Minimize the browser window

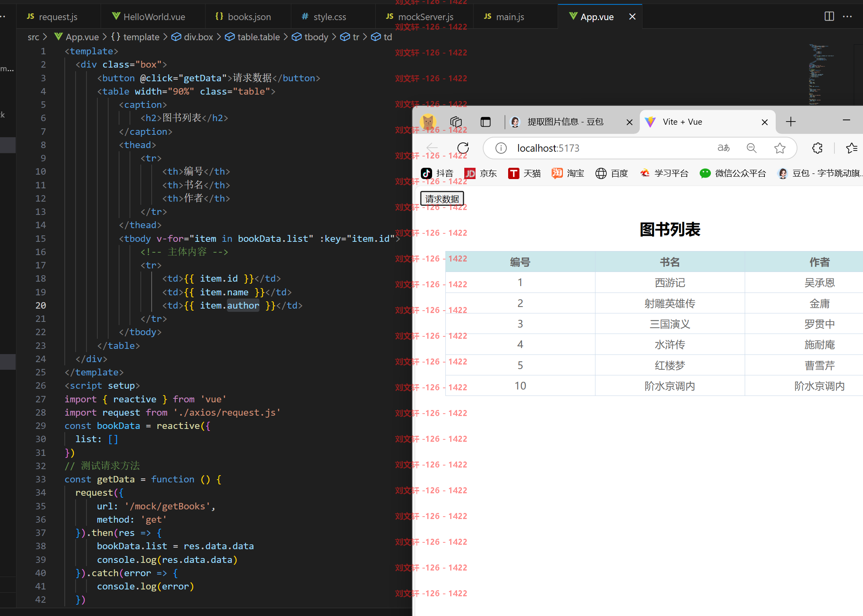(847, 120)
